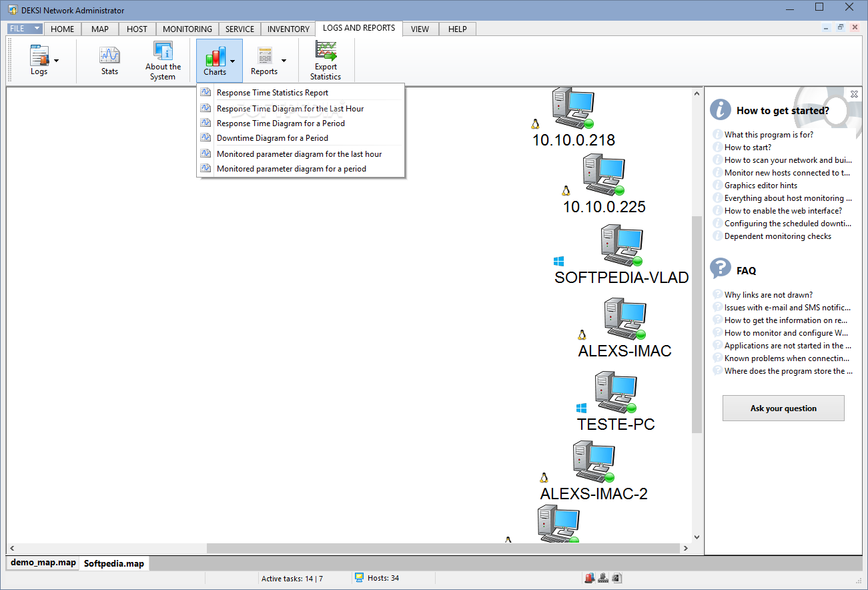Choose Monitored parameter diagram for a period
Screen dimensions: 868x590
(x=301, y=168)
